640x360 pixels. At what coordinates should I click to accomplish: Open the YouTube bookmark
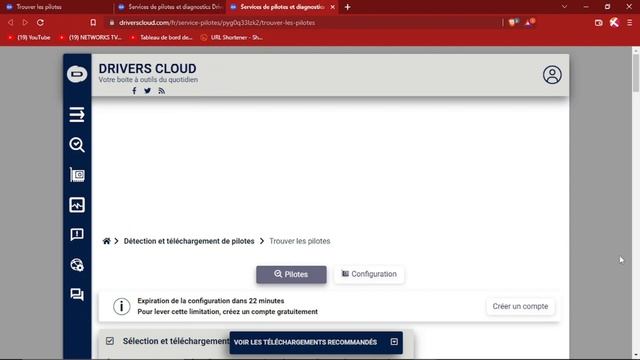tap(29, 38)
